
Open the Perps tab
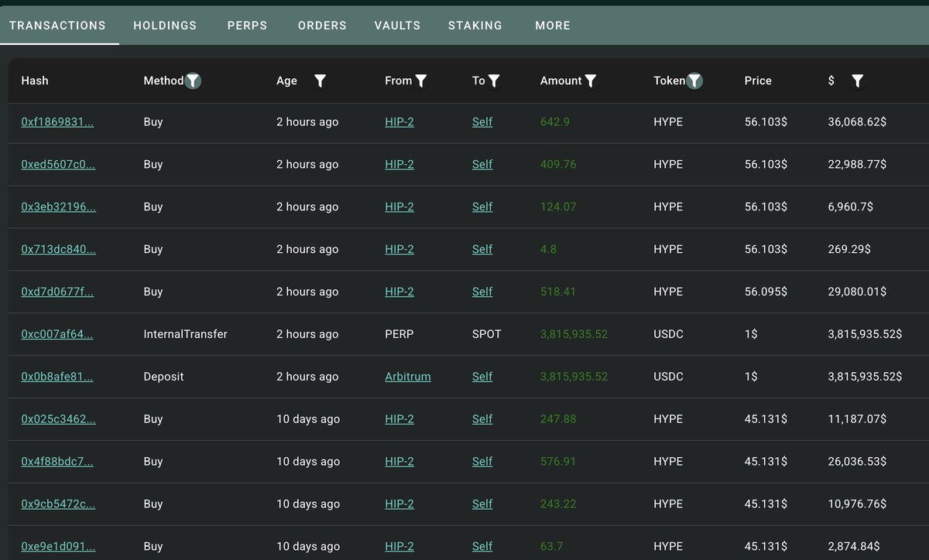[248, 26]
